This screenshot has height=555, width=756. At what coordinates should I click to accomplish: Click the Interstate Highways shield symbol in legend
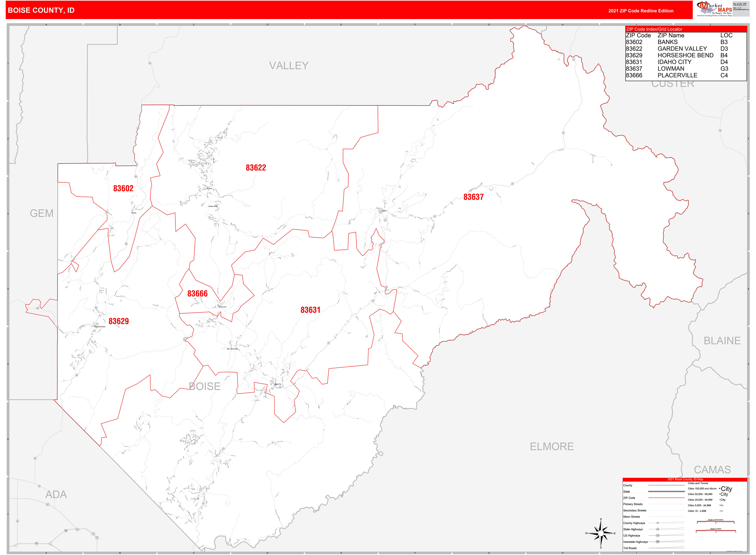coord(658,542)
